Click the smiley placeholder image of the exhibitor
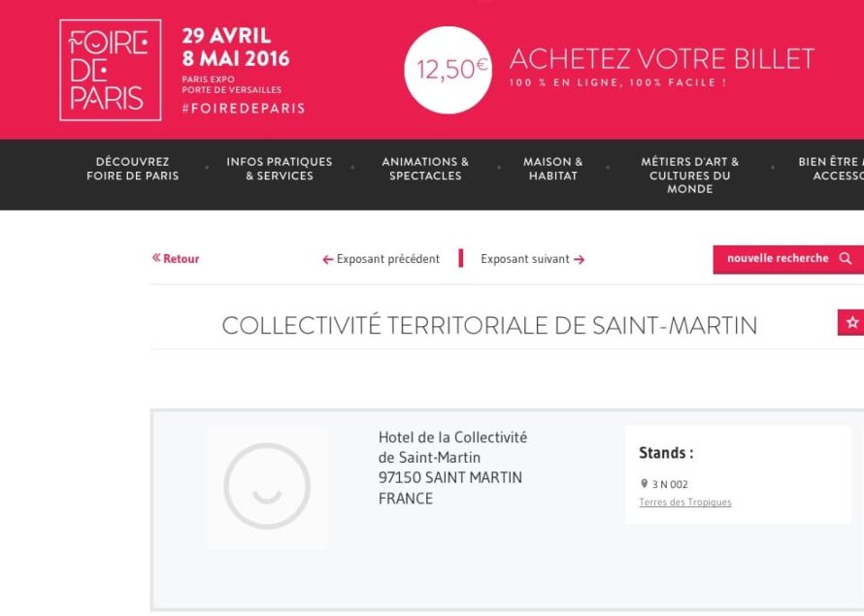The width and height of the screenshot is (864, 616). click(x=267, y=483)
